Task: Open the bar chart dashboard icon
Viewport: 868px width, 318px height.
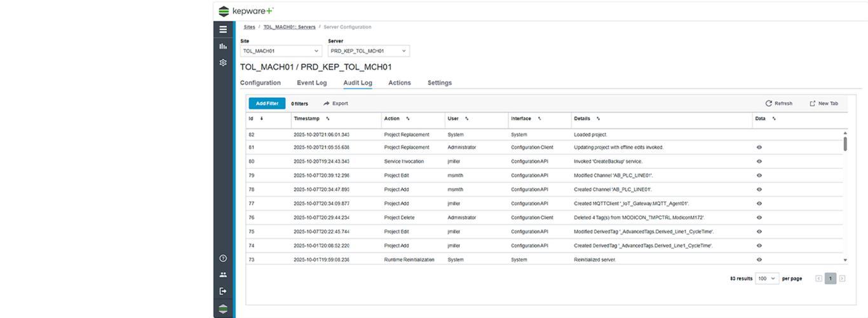Action: (x=223, y=46)
